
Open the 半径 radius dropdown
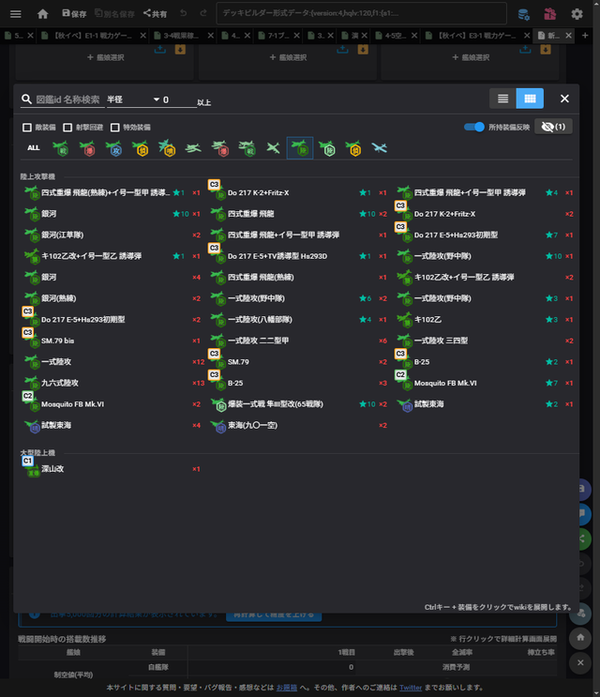point(133,100)
